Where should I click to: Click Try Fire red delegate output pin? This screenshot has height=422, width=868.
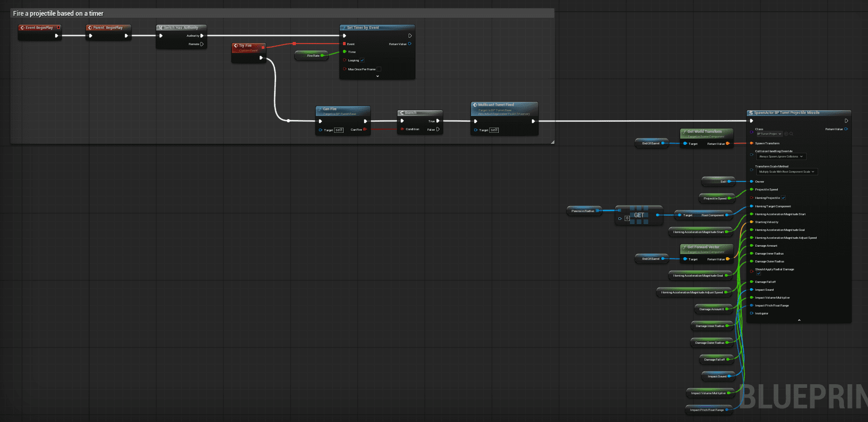coord(263,47)
